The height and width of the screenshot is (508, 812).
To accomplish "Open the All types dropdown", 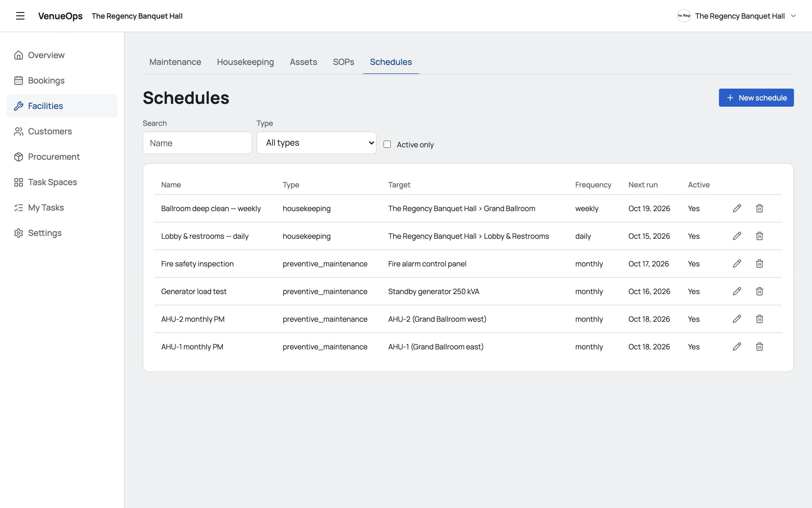I will click(316, 143).
